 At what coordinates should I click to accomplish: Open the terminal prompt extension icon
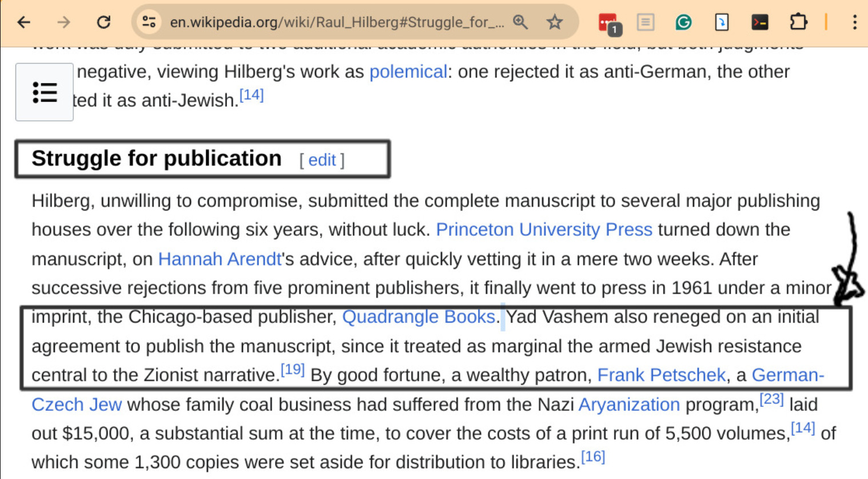[759, 22]
